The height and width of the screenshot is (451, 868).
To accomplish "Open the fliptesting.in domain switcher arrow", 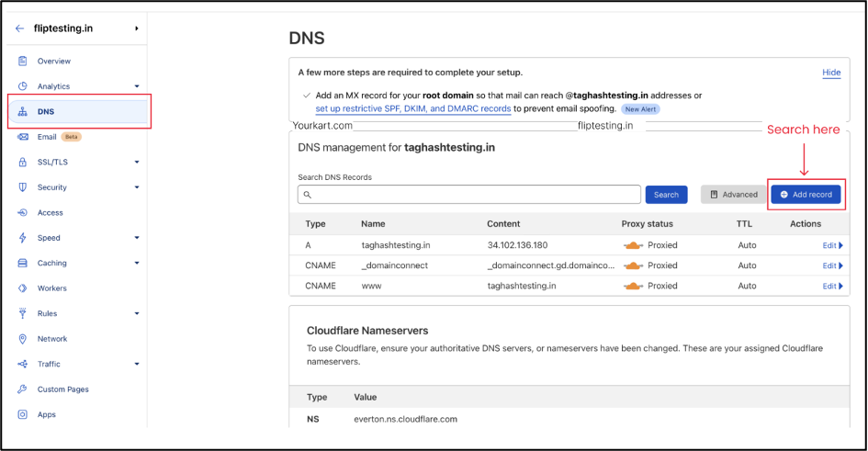I will 136,28.
